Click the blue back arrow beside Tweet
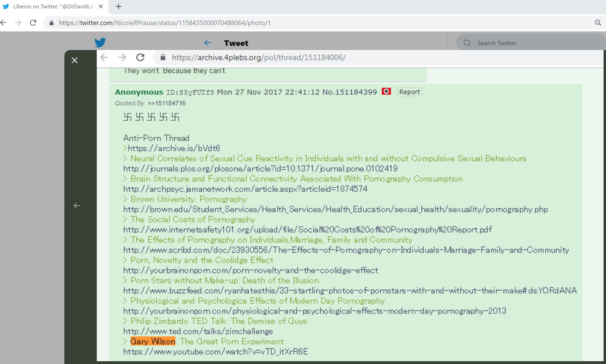Image resolution: width=606 pixels, height=364 pixels. click(x=207, y=43)
